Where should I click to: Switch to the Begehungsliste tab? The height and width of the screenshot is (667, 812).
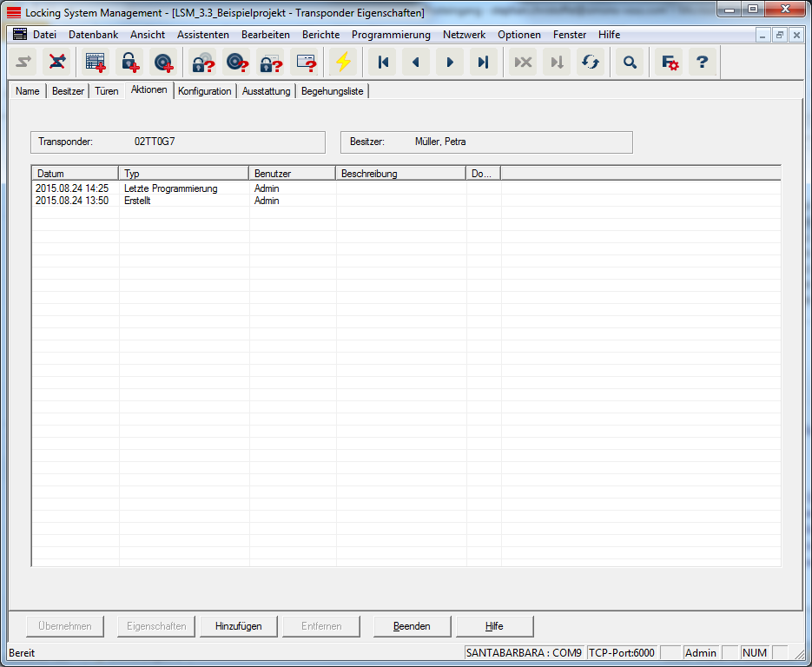(x=332, y=91)
